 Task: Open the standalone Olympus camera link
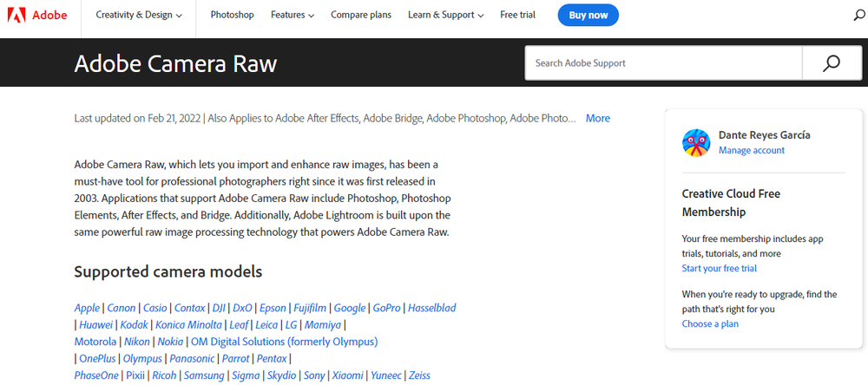pyautogui.click(x=143, y=359)
